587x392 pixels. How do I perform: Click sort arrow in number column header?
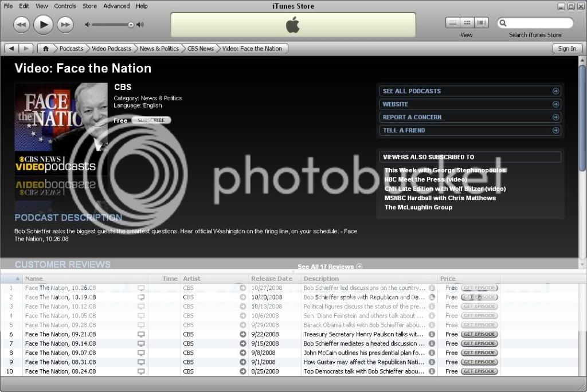[17, 279]
